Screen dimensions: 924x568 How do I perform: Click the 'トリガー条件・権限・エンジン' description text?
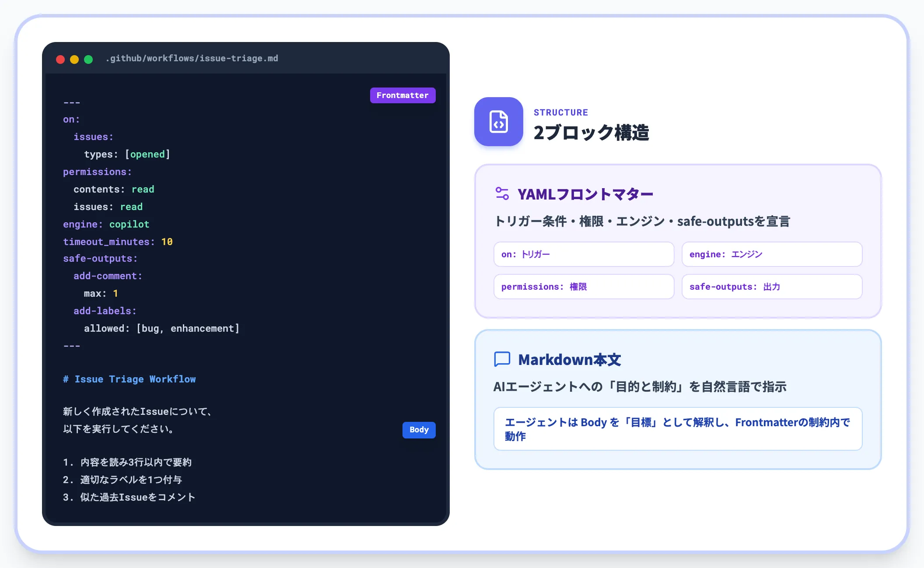(x=642, y=221)
